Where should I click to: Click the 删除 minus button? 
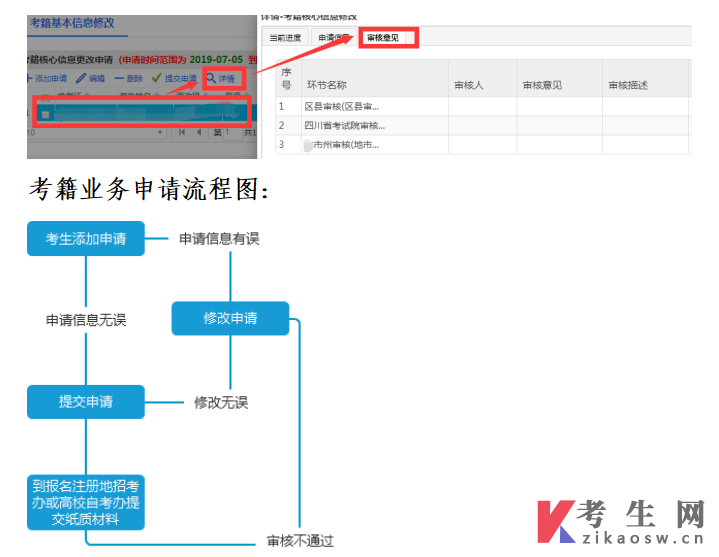point(128,78)
